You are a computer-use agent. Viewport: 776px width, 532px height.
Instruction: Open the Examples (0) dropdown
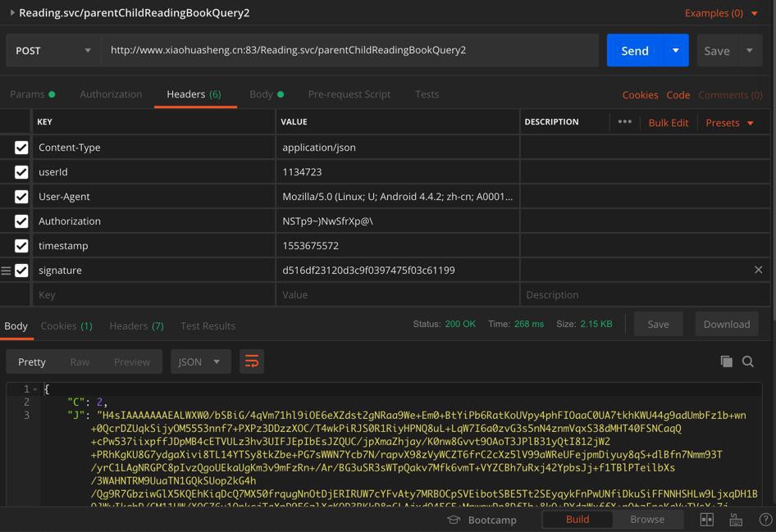pyautogui.click(x=720, y=13)
